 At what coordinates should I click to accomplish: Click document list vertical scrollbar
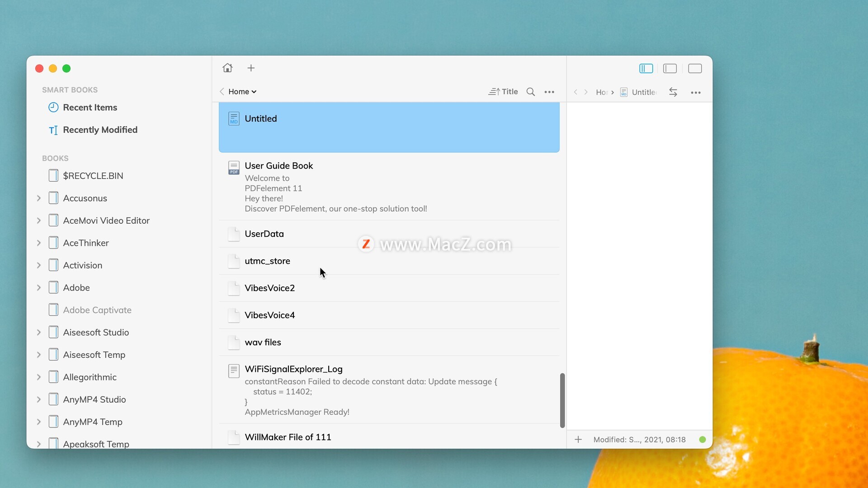coord(562,400)
